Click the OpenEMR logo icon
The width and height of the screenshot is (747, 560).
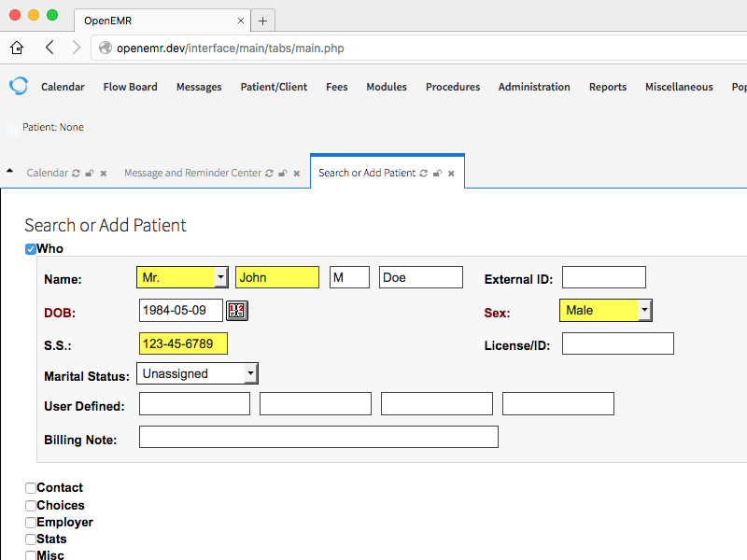coord(19,86)
